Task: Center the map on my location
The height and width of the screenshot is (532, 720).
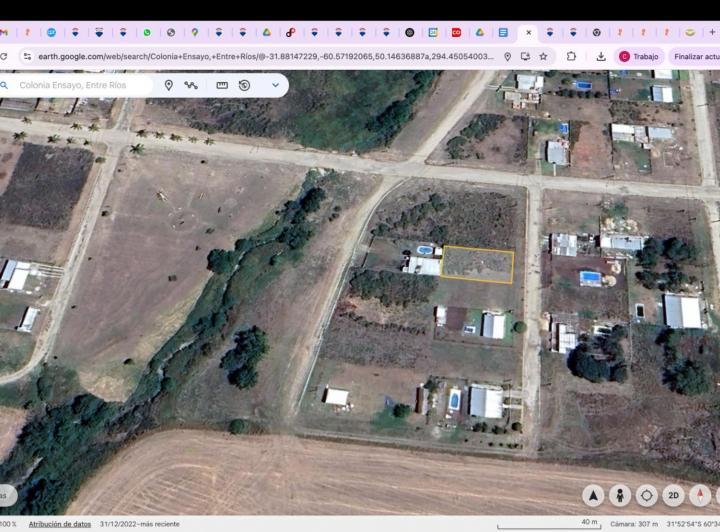Action: [x=647, y=496]
